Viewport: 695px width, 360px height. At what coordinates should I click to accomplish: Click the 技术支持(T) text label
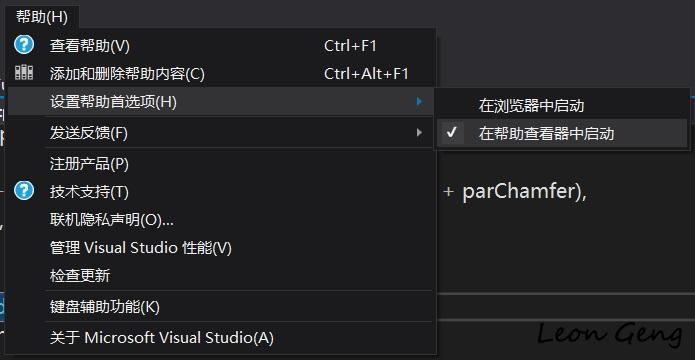tap(89, 192)
